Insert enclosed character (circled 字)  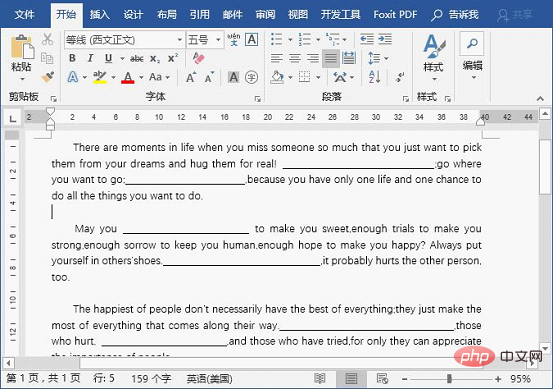click(251, 77)
